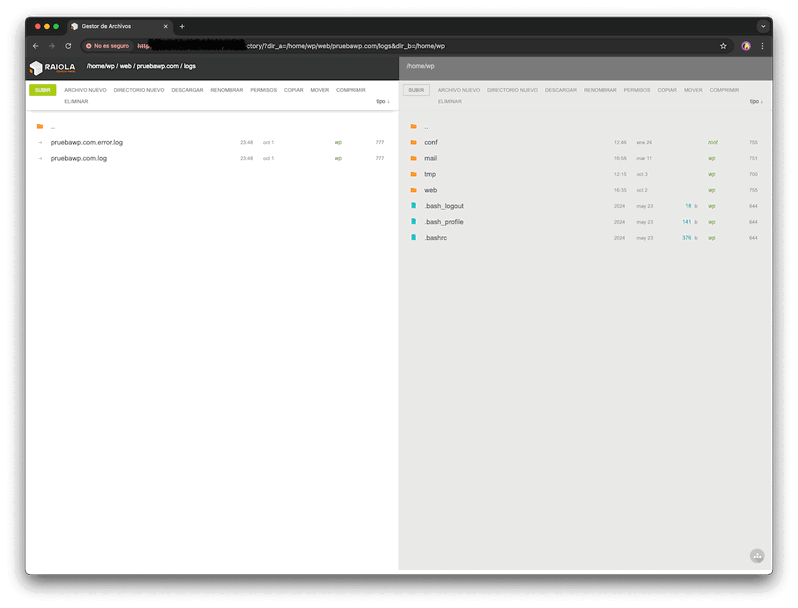Click 'web' in the left breadcrumb path
798x608 pixels.
(x=126, y=67)
